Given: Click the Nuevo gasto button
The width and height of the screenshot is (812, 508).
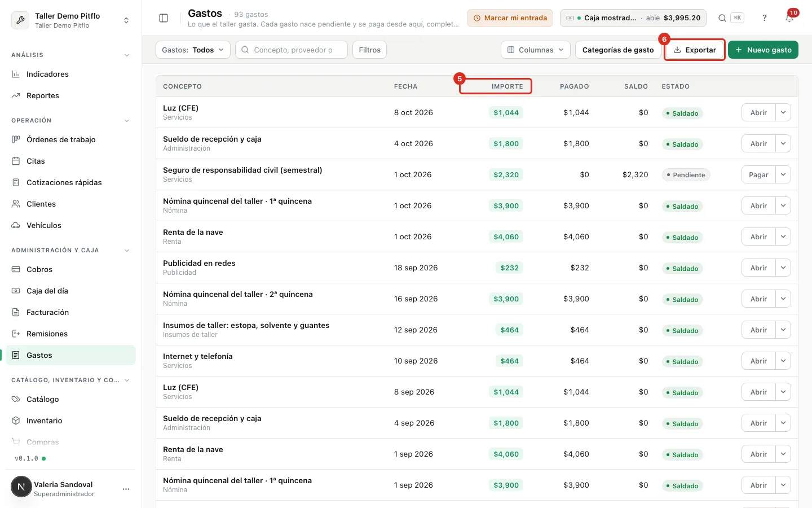Looking at the screenshot, I should pos(763,50).
